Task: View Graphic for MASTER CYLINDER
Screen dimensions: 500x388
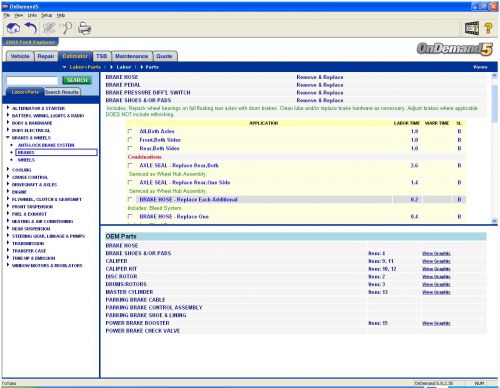Action: click(x=436, y=292)
